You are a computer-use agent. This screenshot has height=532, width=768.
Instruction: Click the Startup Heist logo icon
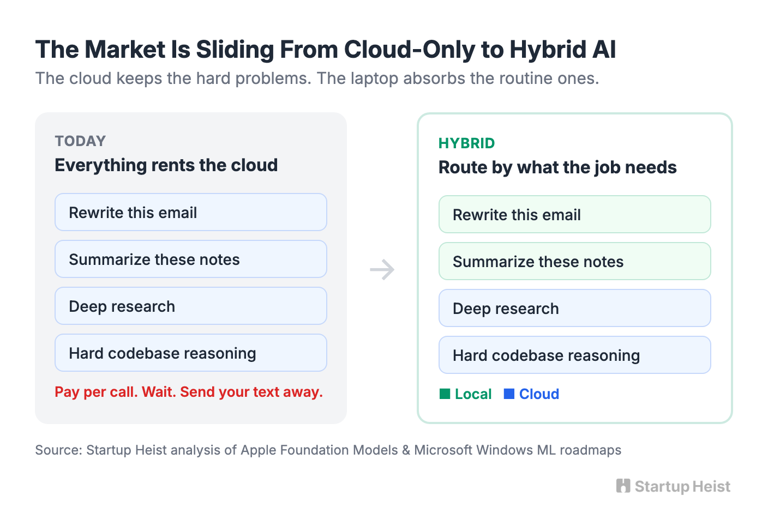coord(623,486)
